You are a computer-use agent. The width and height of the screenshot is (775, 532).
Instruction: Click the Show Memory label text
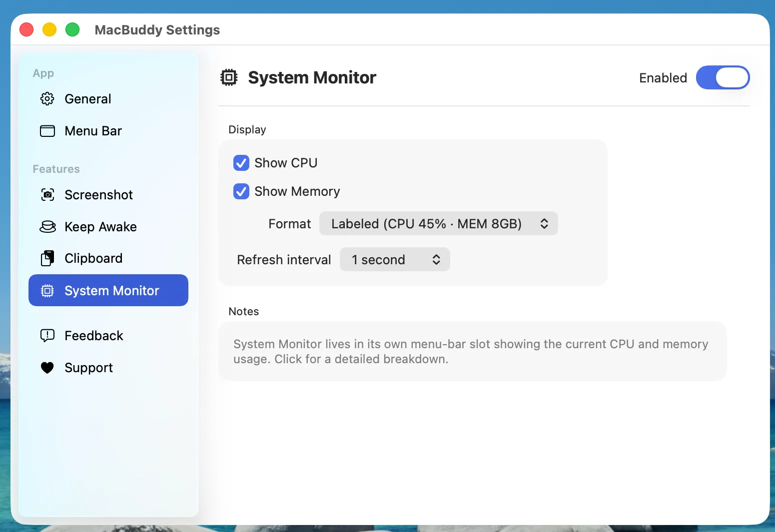[297, 191]
